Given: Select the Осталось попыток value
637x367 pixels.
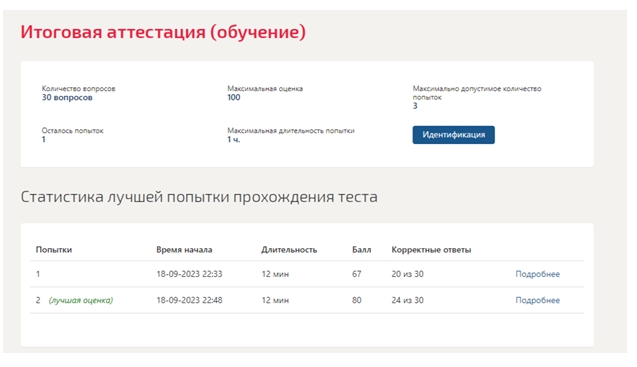Looking at the screenshot, I should click(43, 139).
